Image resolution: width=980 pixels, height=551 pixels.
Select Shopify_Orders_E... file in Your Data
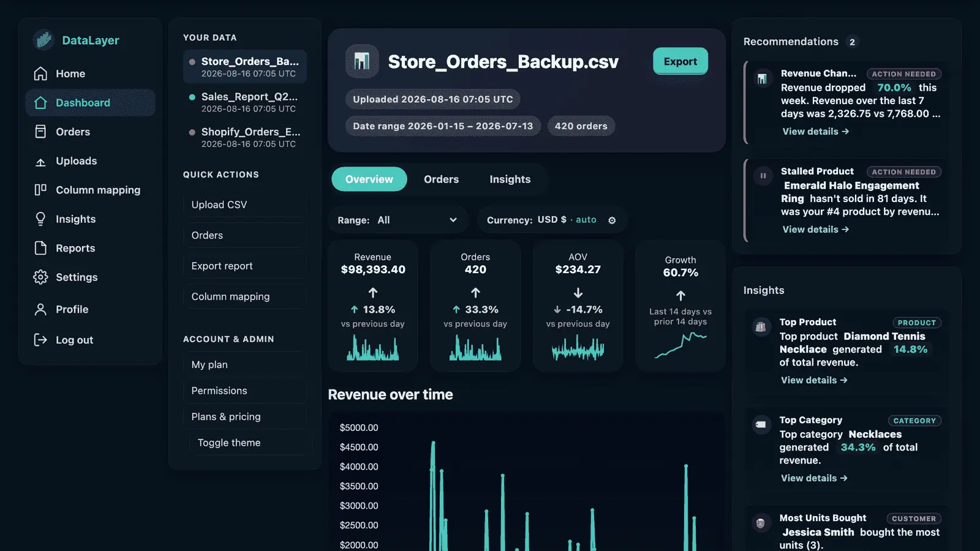(245, 137)
